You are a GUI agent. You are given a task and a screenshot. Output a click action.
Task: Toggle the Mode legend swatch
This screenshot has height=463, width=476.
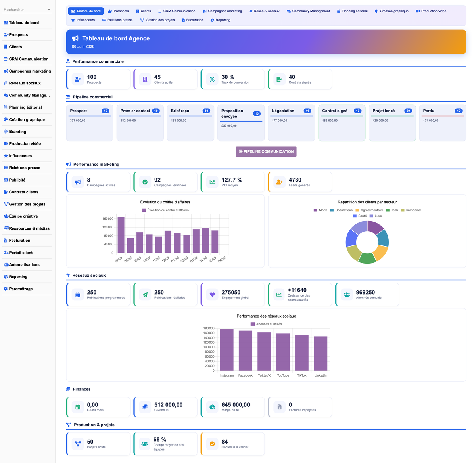pos(315,210)
